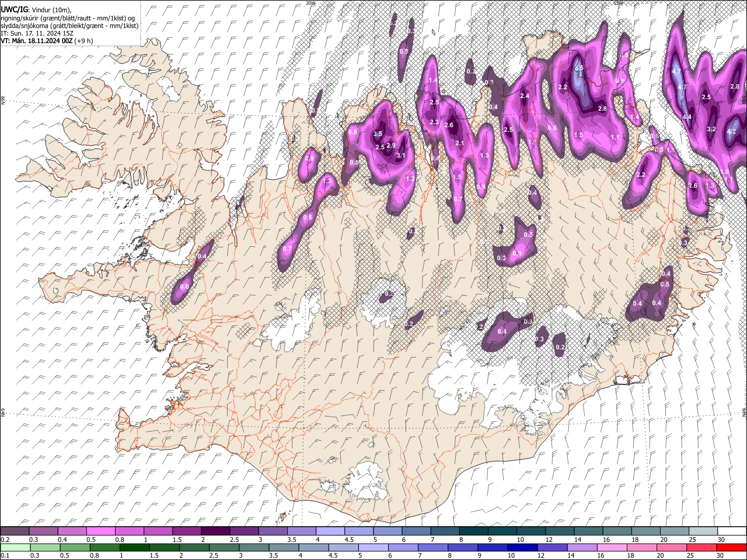Screen dimensions: 747x560
Task: Click the '25' label under the lower legend row
Action: [690, 556]
